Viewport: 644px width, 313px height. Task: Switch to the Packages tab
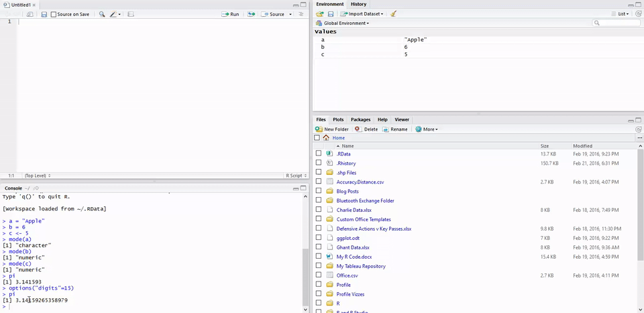360,119
